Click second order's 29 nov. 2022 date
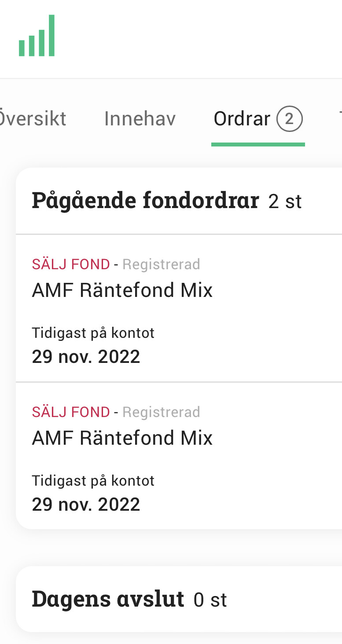This screenshot has height=644, width=342. (86, 504)
